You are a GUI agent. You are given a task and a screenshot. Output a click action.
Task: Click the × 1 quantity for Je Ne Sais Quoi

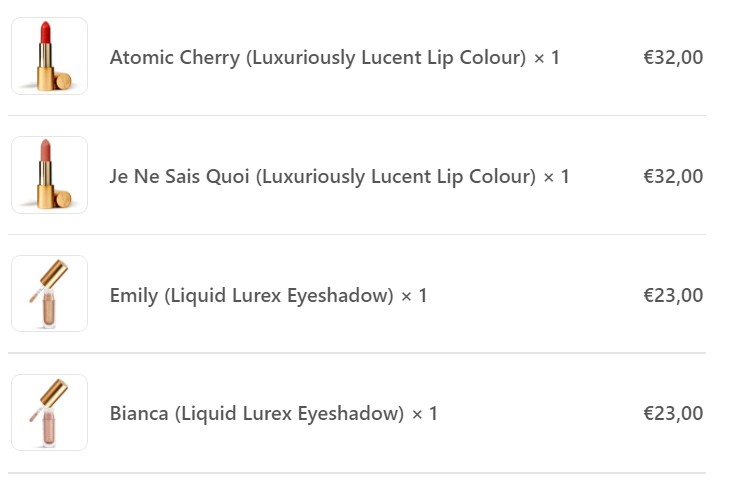pyautogui.click(x=556, y=177)
